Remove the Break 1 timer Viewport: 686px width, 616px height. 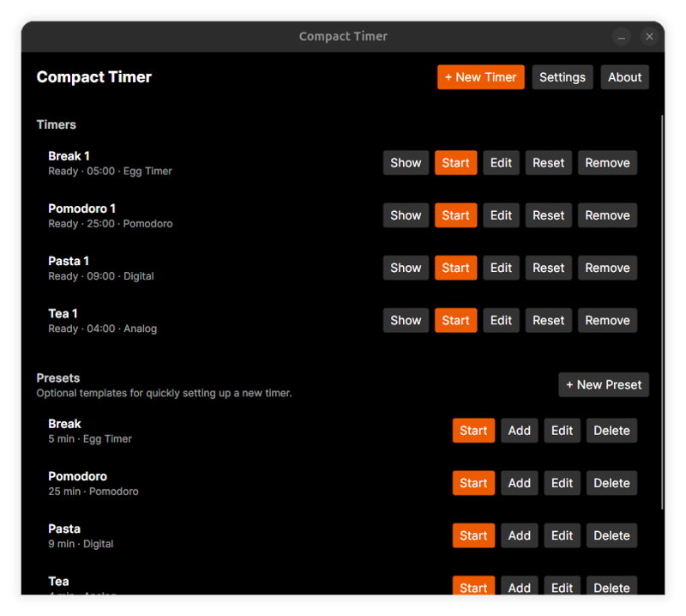pos(607,163)
